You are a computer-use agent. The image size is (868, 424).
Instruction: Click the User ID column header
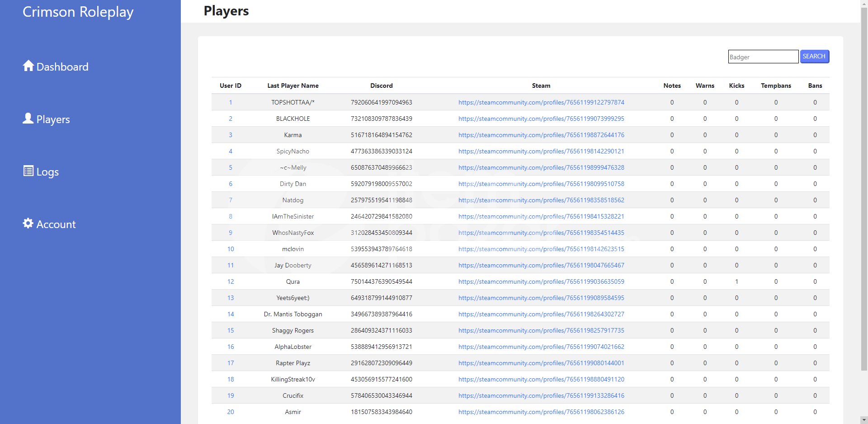click(231, 86)
